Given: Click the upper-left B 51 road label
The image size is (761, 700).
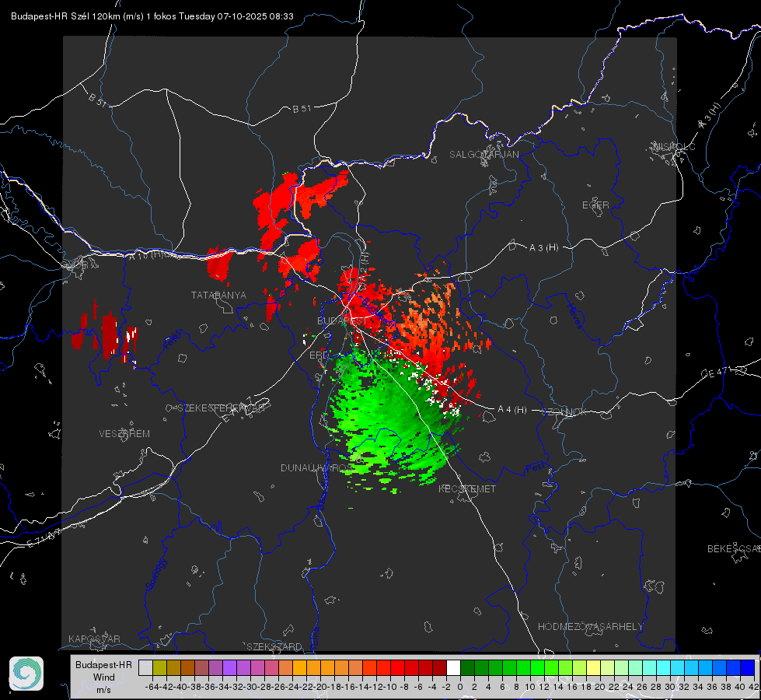Looking at the screenshot, I should click(97, 100).
